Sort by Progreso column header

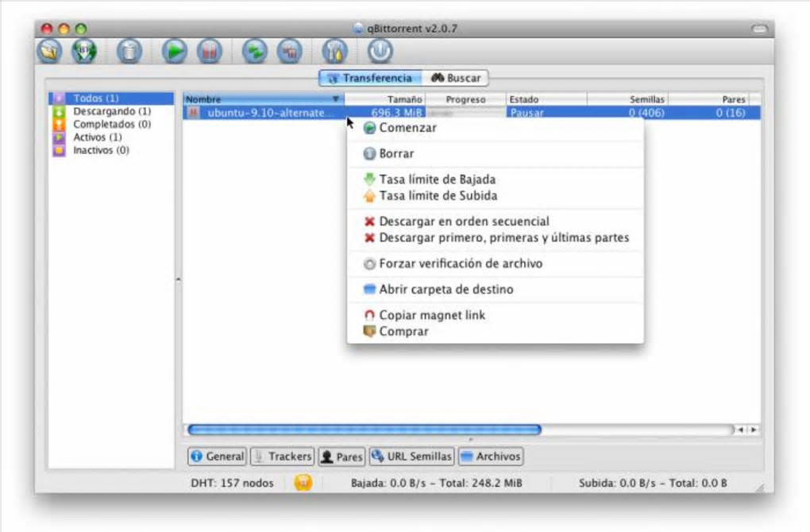point(465,99)
